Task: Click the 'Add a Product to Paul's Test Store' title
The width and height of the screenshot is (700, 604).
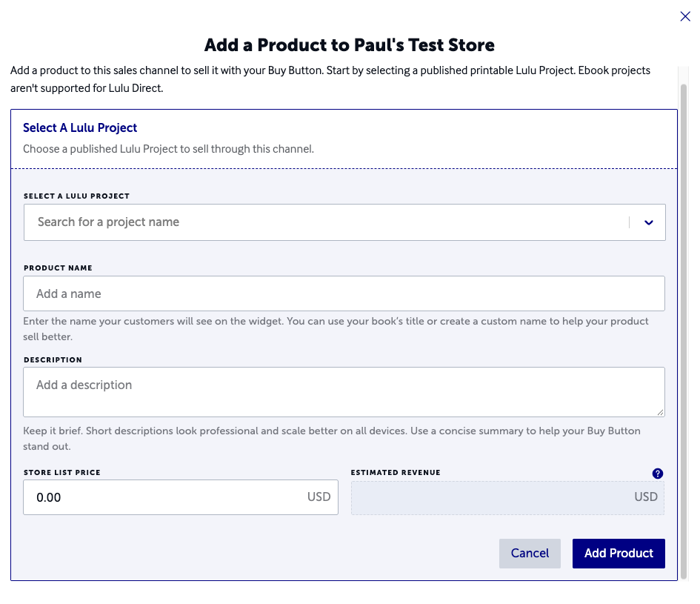Action: tap(349, 45)
